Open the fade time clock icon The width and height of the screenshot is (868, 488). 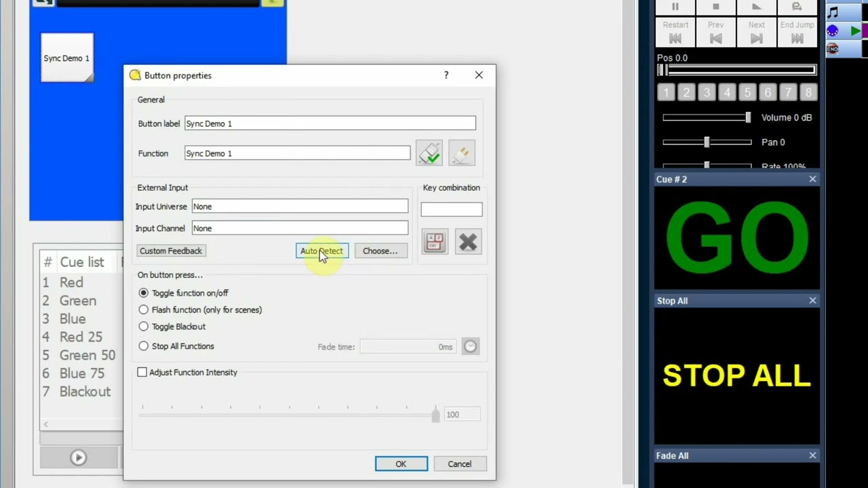click(x=471, y=346)
